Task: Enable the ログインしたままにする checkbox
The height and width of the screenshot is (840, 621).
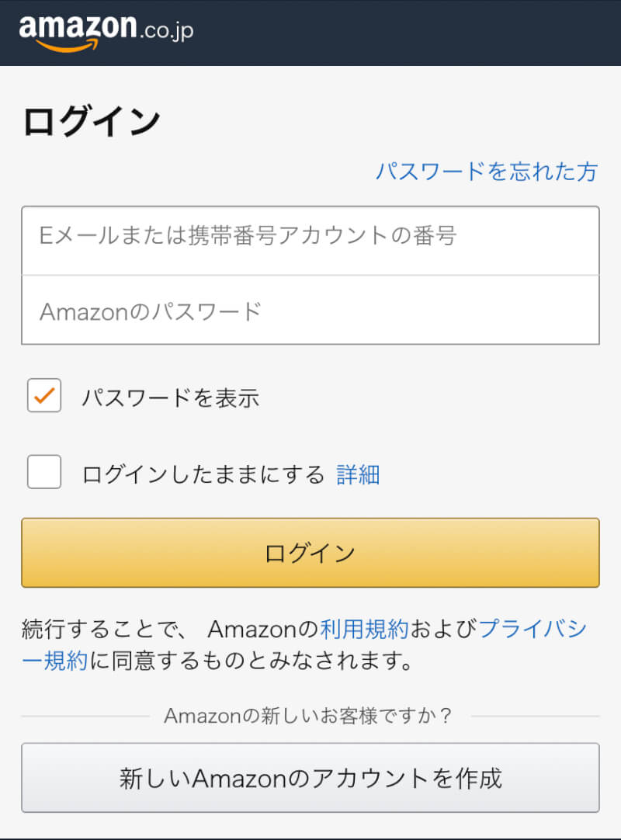Action: pyautogui.click(x=44, y=472)
